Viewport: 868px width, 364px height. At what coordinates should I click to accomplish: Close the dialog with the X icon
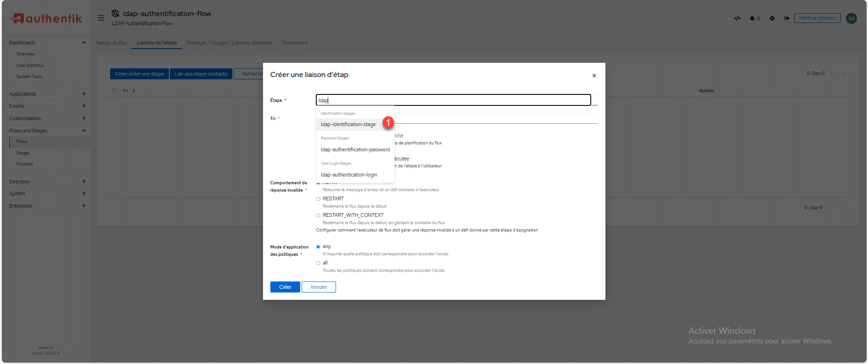[594, 76]
